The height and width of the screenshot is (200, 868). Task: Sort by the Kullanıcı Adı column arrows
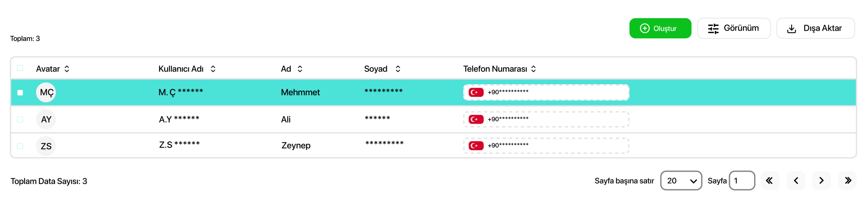point(213,69)
